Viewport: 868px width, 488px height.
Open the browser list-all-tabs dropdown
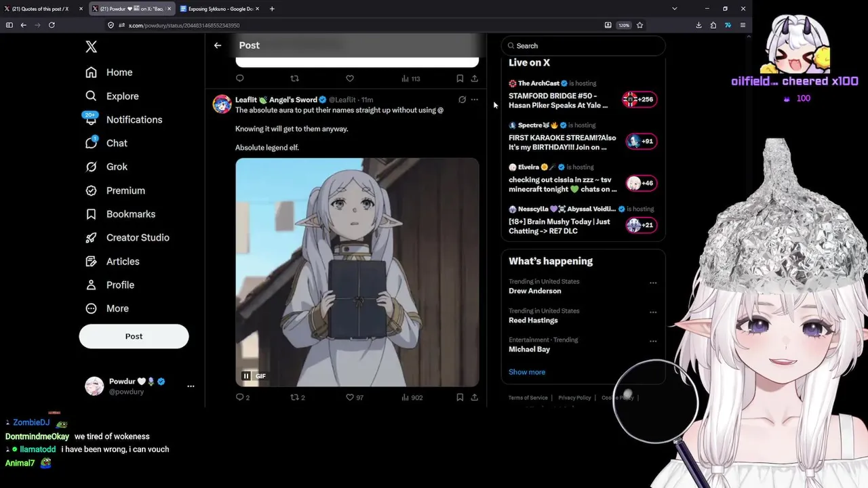pos(674,9)
